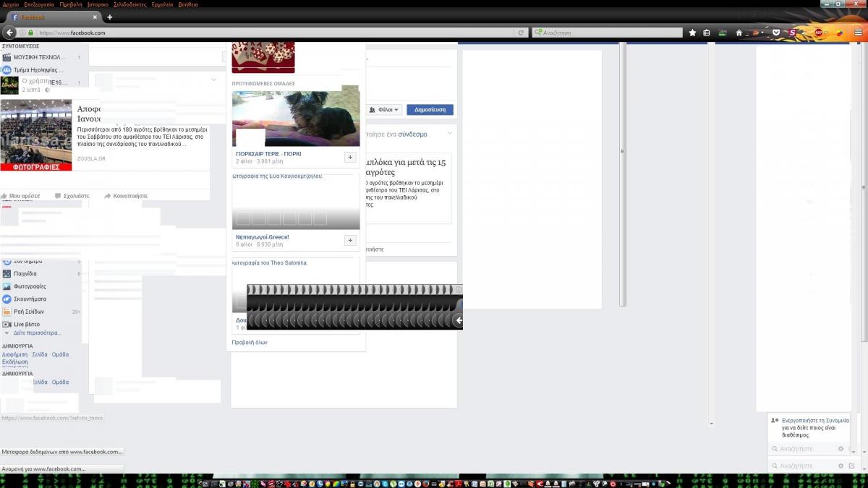Open the ΦΩΤΟΓΡΑΦΙΕΣ article photo thumbnail

pos(36,135)
